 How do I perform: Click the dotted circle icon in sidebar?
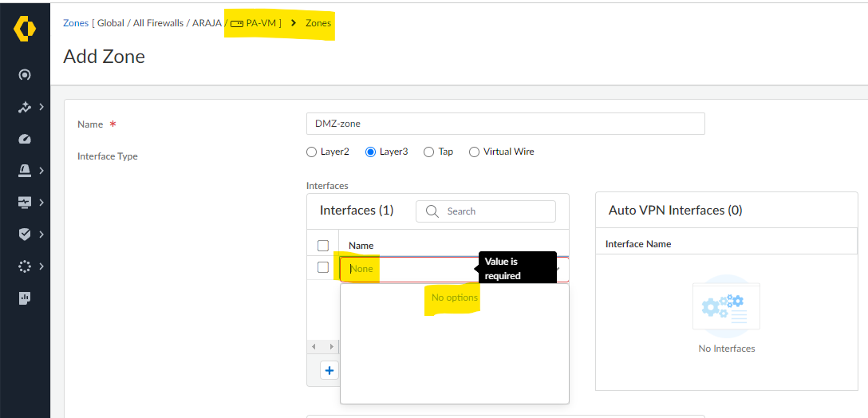coord(25,266)
